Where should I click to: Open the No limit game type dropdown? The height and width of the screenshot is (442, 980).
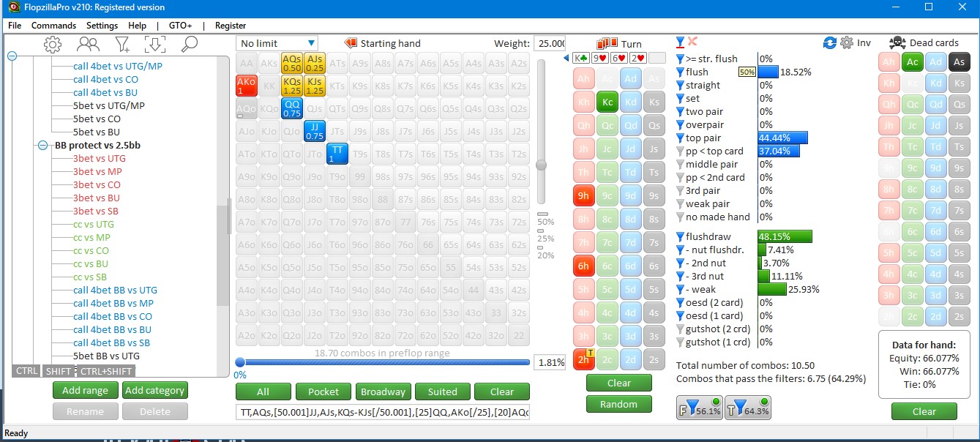click(277, 43)
